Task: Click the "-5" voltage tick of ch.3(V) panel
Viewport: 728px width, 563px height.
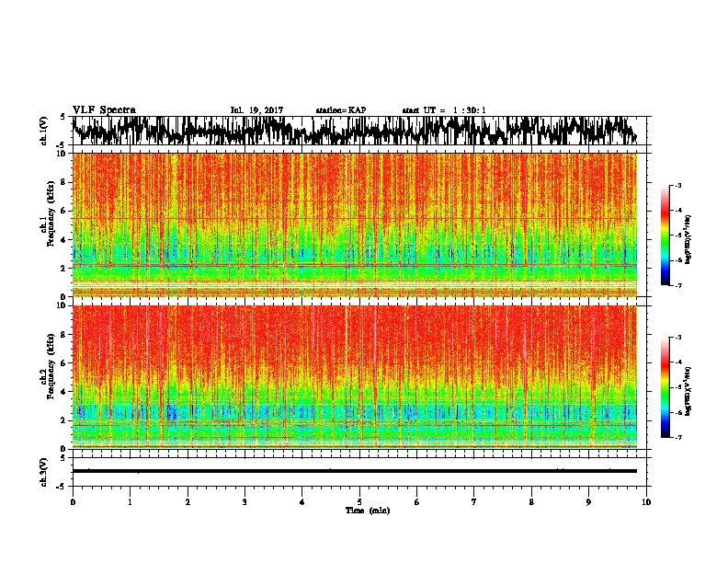Action: [61, 487]
